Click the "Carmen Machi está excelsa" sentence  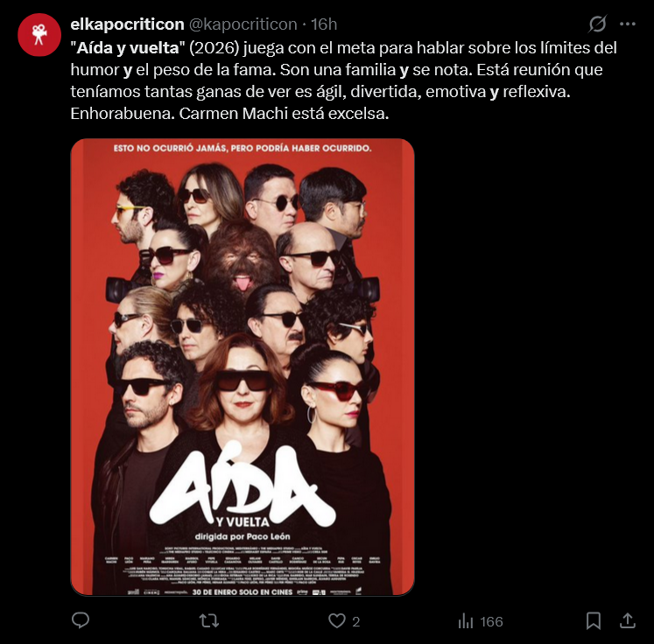(284, 114)
